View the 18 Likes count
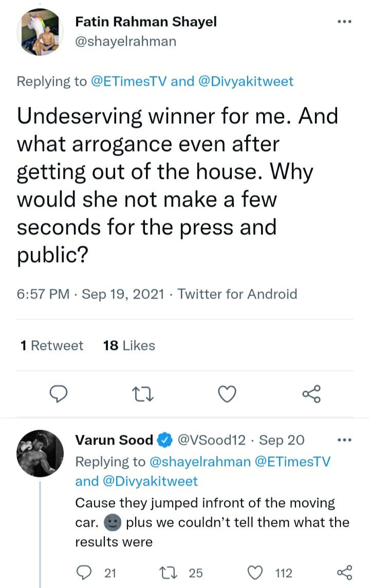 click(x=129, y=345)
